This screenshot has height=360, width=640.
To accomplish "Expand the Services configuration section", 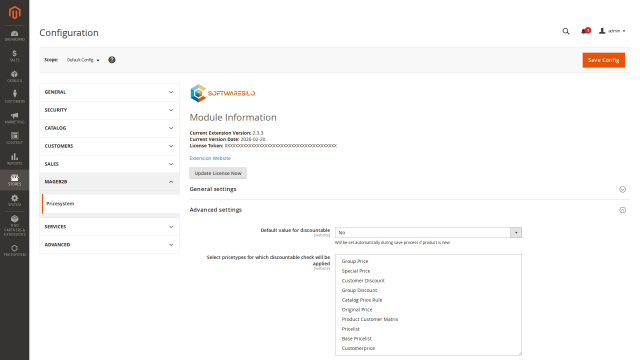I will pos(109,227).
